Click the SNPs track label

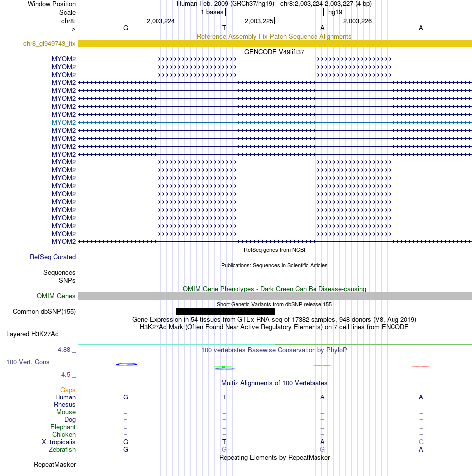[x=67, y=280]
